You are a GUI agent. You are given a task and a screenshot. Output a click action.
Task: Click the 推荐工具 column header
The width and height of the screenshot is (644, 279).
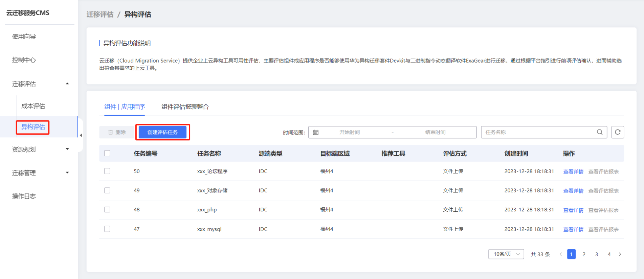point(393,154)
